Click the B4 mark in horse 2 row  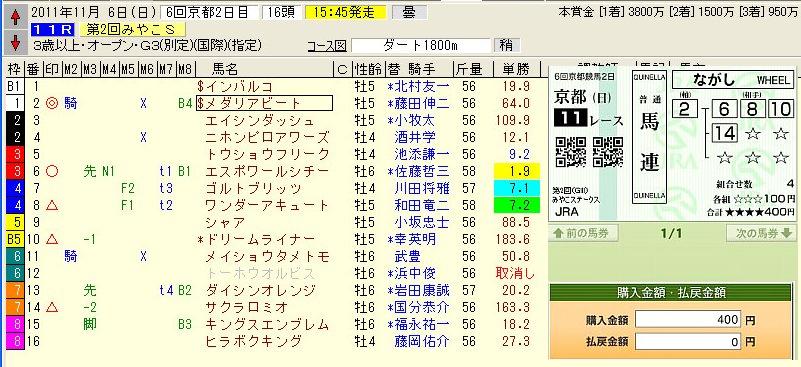coord(185,103)
